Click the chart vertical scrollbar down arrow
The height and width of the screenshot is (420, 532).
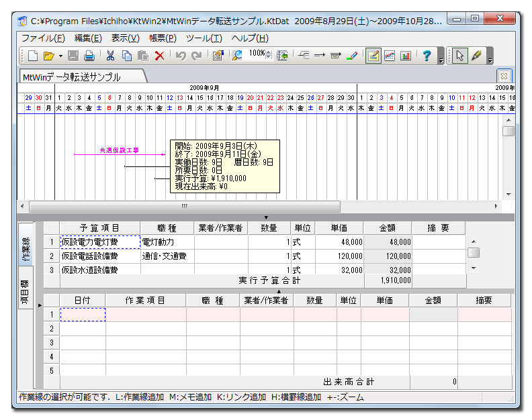click(x=508, y=195)
